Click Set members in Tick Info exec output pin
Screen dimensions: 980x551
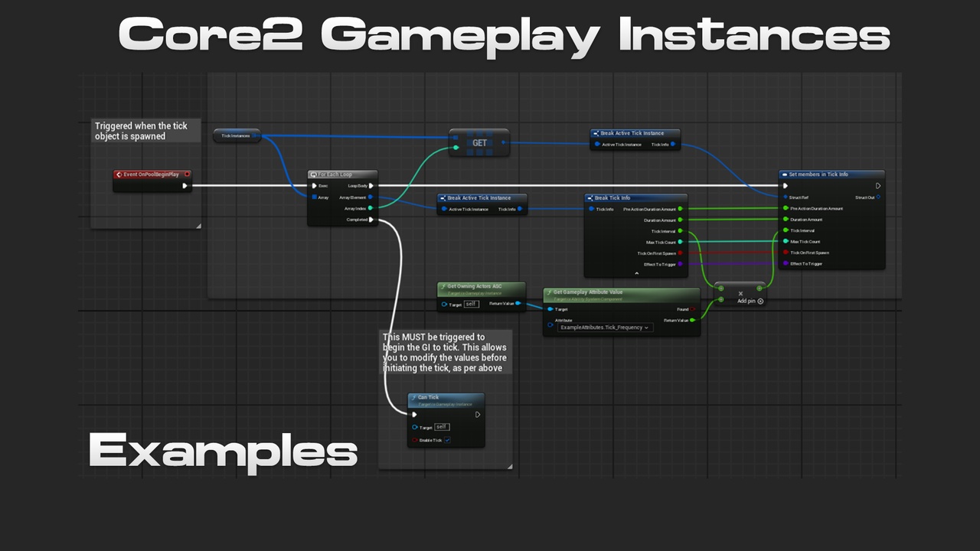pos(878,185)
